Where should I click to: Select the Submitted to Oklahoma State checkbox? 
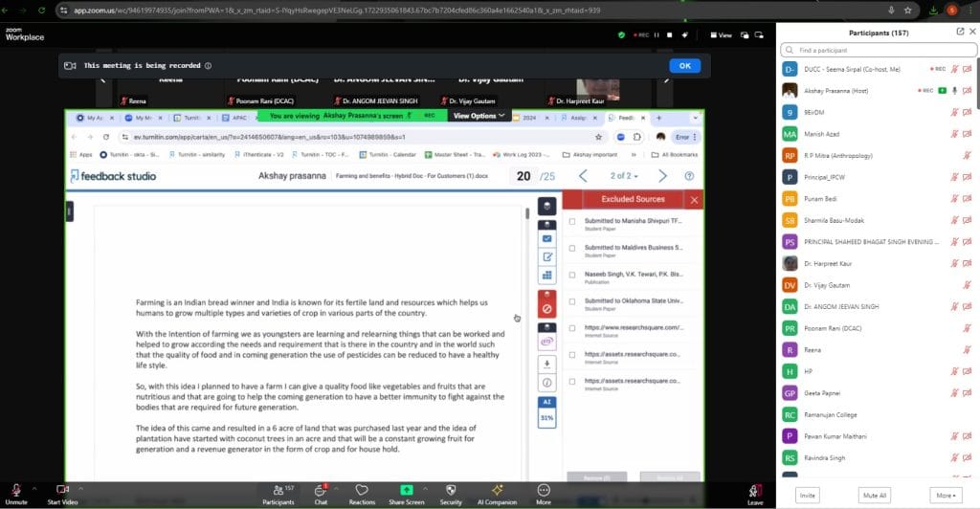[572, 300]
